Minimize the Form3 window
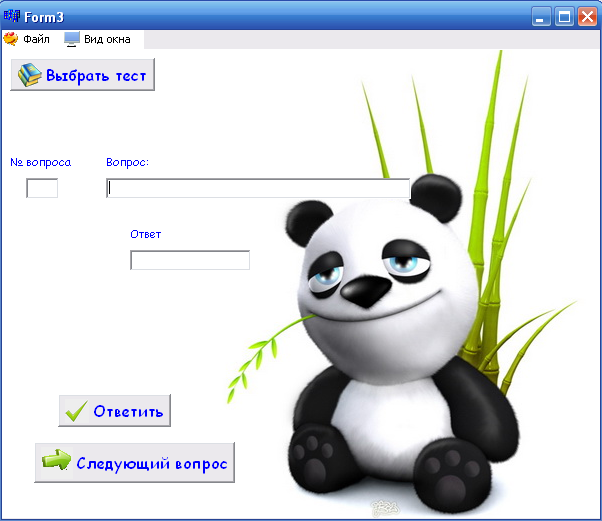602x521 pixels. click(x=541, y=17)
